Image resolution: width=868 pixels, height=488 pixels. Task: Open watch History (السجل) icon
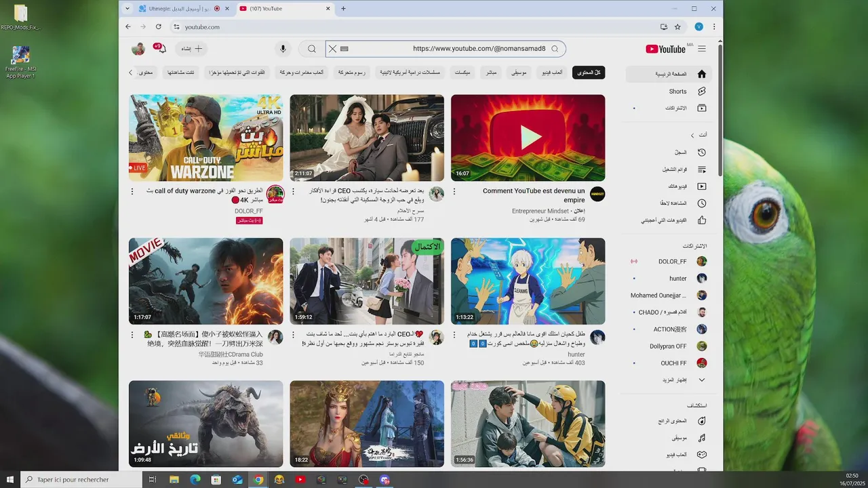(702, 152)
